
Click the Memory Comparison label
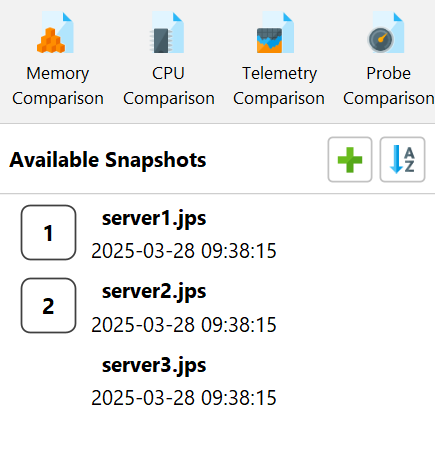pos(58,86)
